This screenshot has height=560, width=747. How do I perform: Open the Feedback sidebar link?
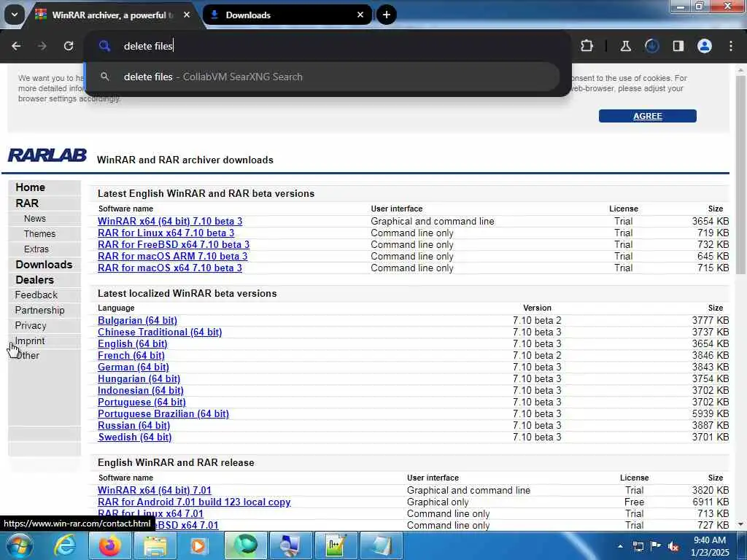36,295
